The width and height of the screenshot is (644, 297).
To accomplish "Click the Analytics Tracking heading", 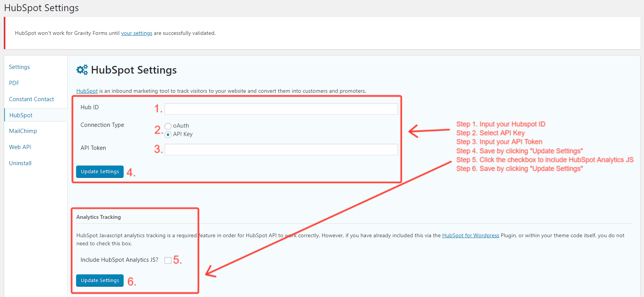I will 98,217.
